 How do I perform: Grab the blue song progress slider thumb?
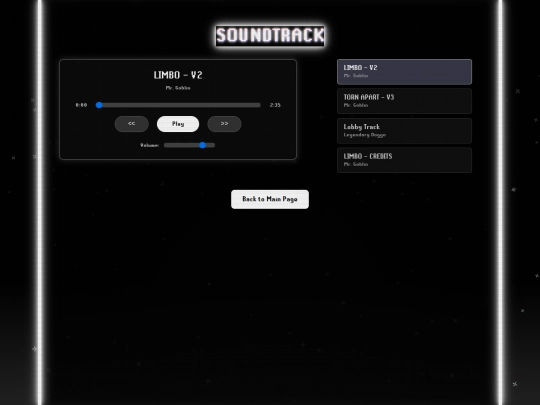point(99,105)
